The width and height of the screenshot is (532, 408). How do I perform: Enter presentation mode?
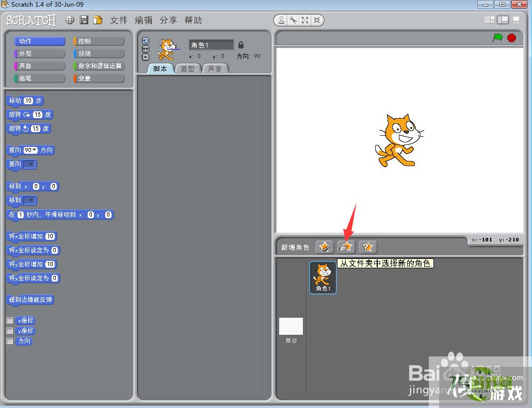click(517, 20)
